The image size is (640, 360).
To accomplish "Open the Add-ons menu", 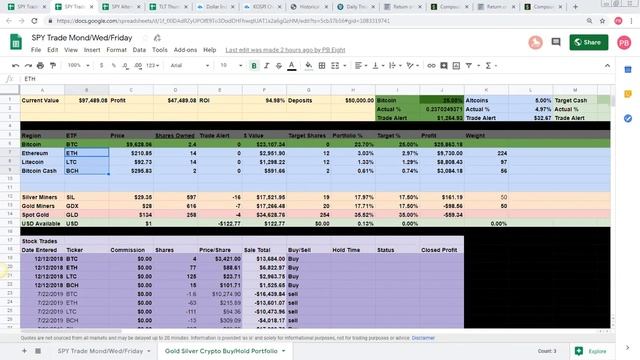I will (x=185, y=50).
